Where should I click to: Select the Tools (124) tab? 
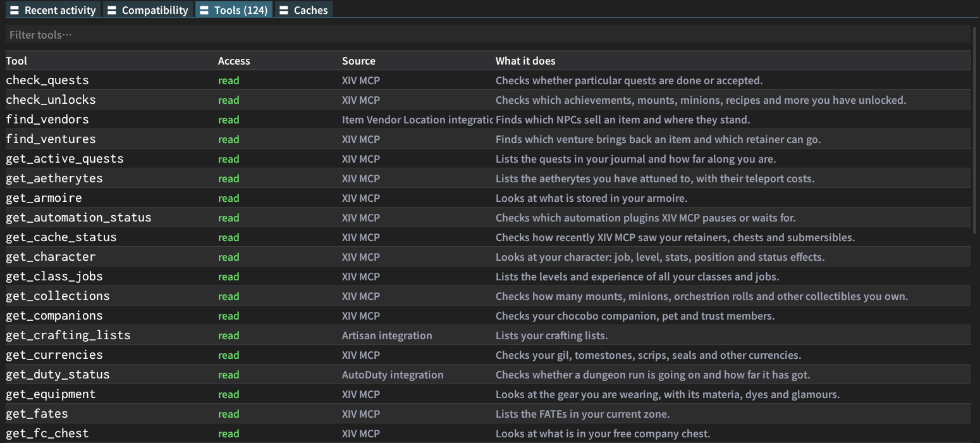234,10
